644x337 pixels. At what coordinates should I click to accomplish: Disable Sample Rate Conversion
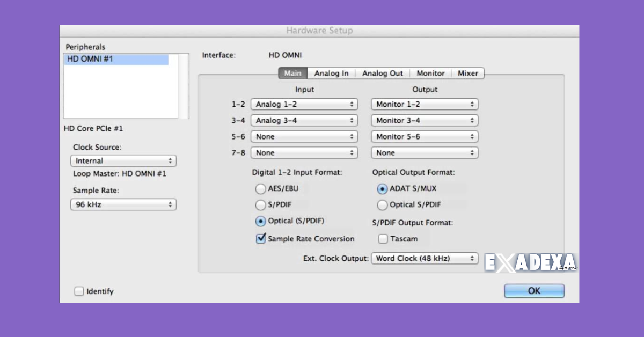click(x=261, y=238)
